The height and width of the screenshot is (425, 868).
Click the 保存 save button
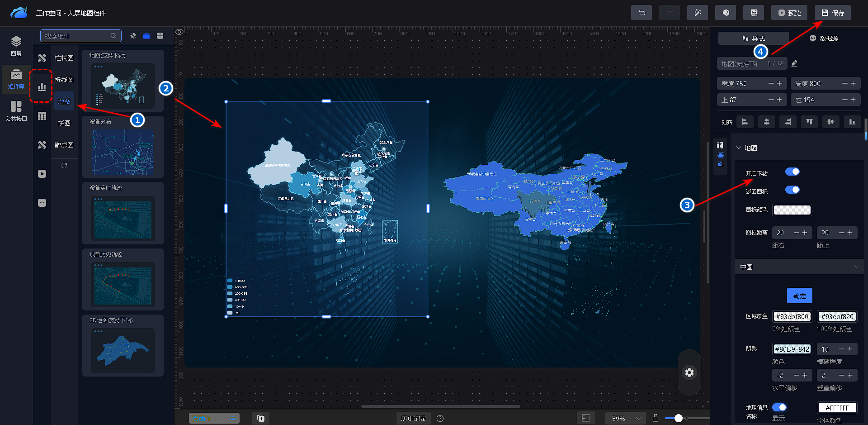832,13
